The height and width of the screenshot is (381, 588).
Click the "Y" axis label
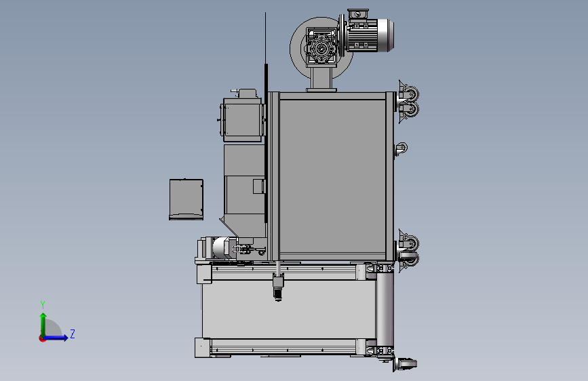pos(43,304)
